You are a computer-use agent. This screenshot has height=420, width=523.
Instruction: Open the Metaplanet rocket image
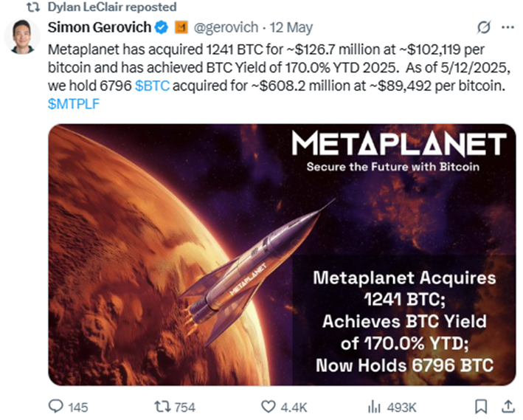(x=282, y=255)
